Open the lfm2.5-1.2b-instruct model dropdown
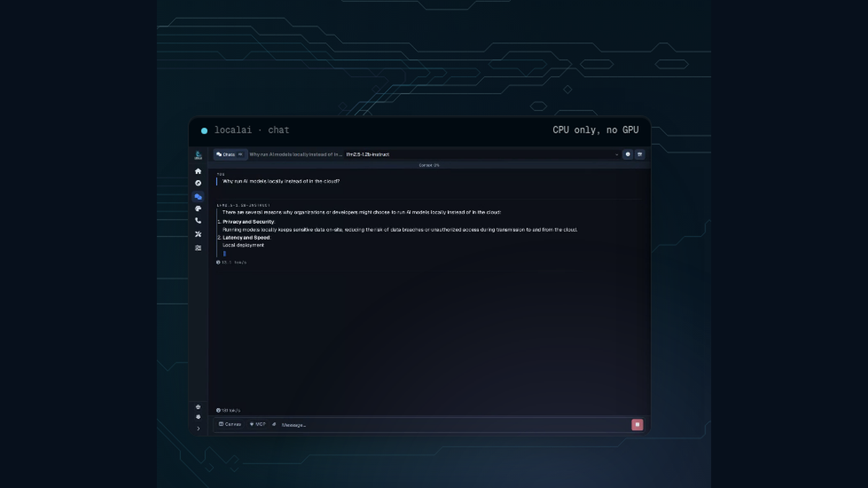The width and height of the screenshot is (868, 488). [x=482, y=154]
